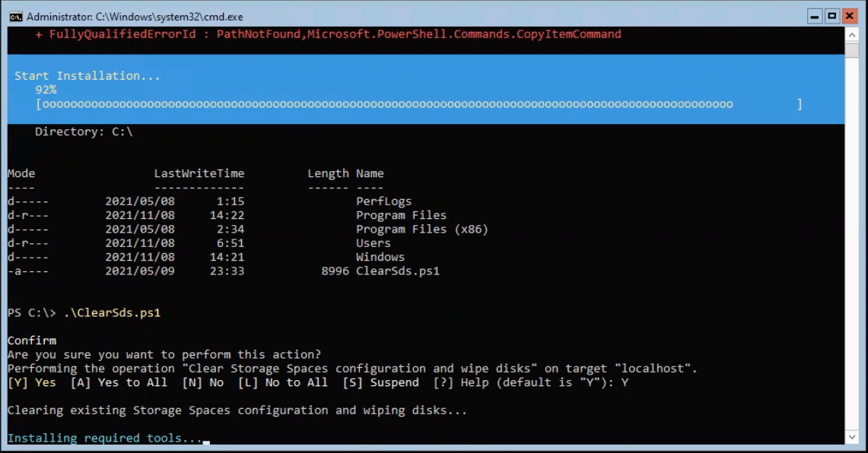Click the 92% progress value
This screenshot has width=868, height=453.
tap(46, 90)
